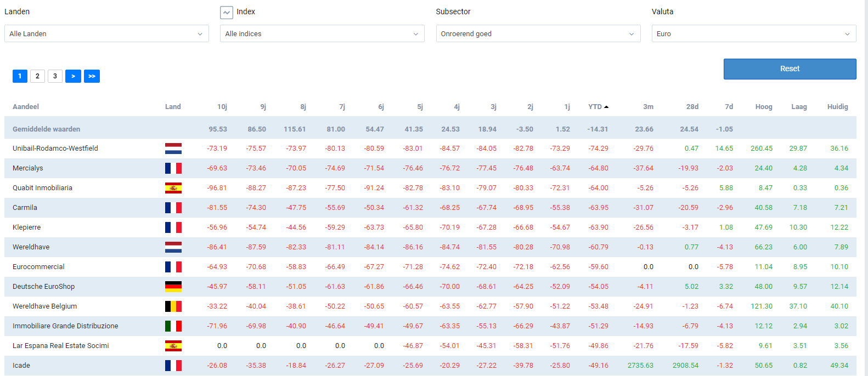
Task: Go to page 2
Action: 37,76
